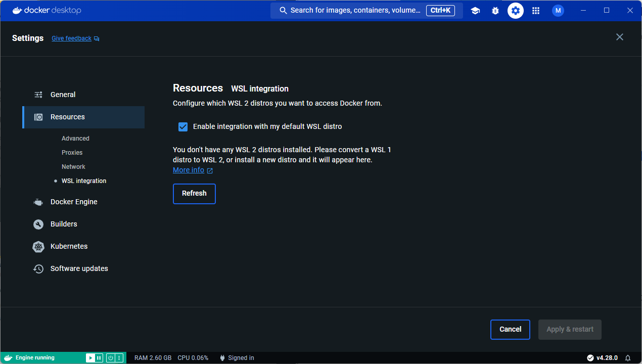Click the engine start play icon

90,358
